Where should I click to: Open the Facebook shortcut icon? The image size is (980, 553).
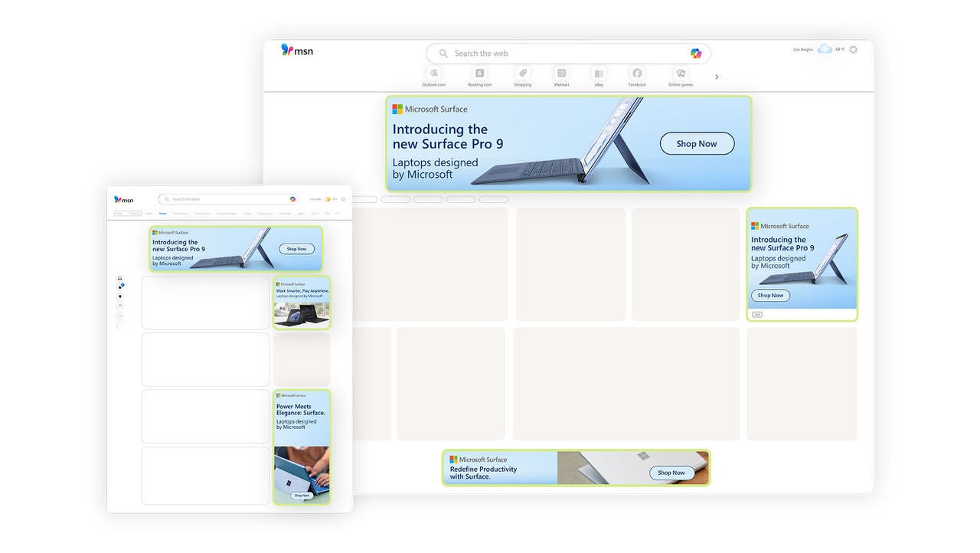click(x=637, y=74)
